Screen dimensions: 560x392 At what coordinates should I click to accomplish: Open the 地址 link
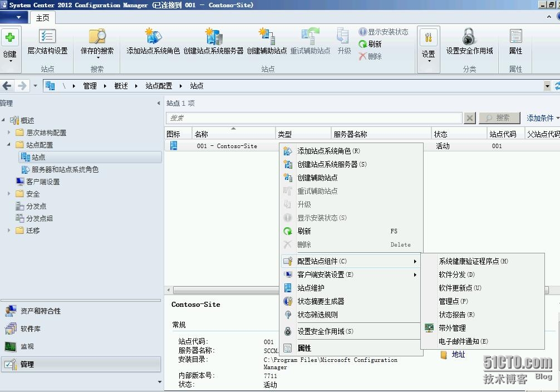tap(458, 355)
